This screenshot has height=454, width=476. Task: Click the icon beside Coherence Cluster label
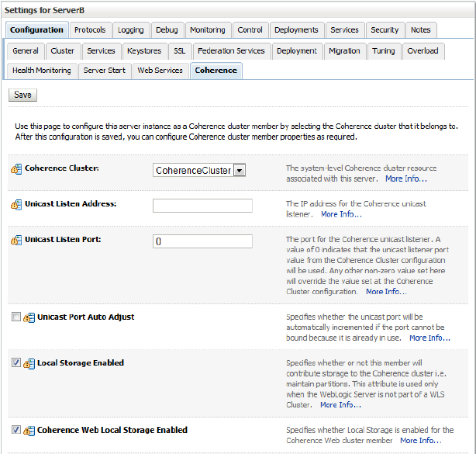coord(16,169)
